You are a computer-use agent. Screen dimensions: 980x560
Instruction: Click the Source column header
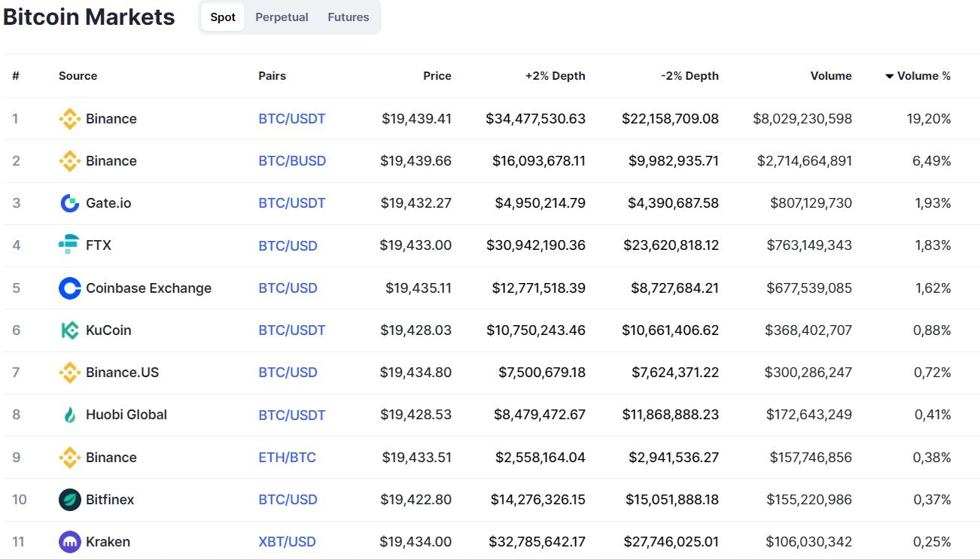[x=78, y=76]
